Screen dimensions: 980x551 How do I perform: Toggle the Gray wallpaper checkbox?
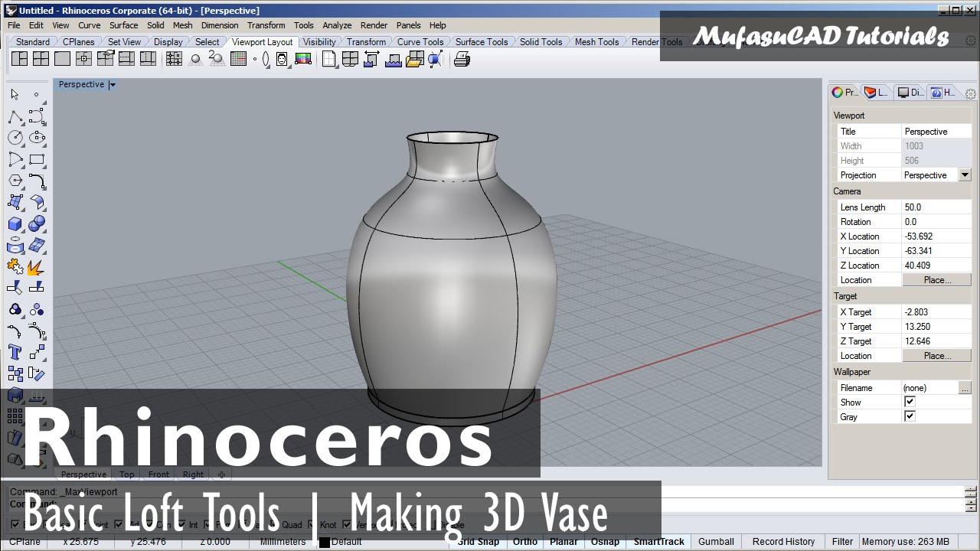click(910, 416)
